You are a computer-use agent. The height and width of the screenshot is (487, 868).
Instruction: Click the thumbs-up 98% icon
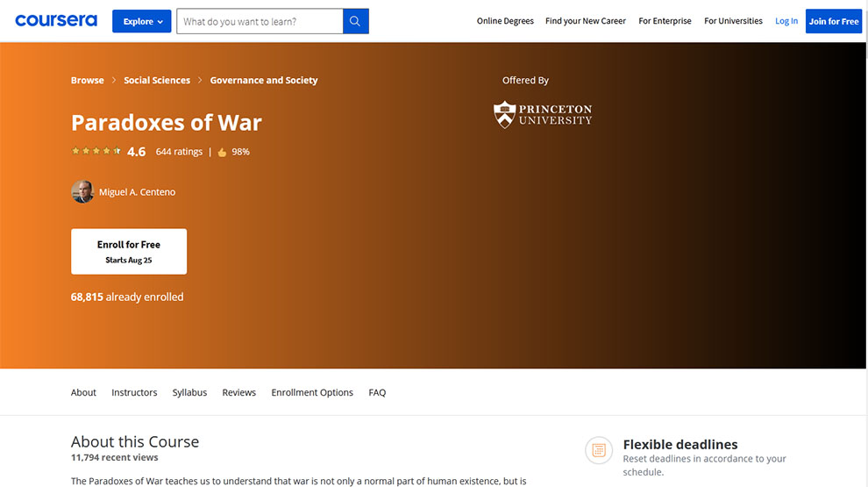click(x=222, y=153)
